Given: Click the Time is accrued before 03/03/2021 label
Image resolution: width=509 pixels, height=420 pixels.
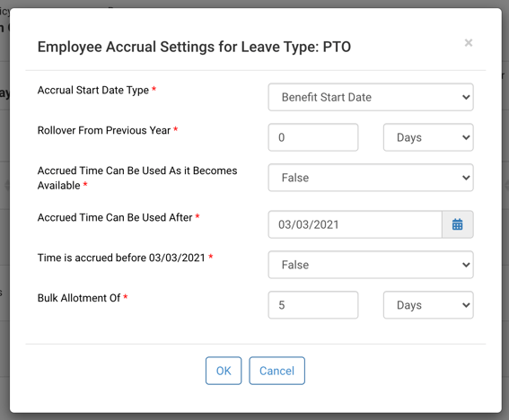Looking at the screenshot, I should (121, 258).
